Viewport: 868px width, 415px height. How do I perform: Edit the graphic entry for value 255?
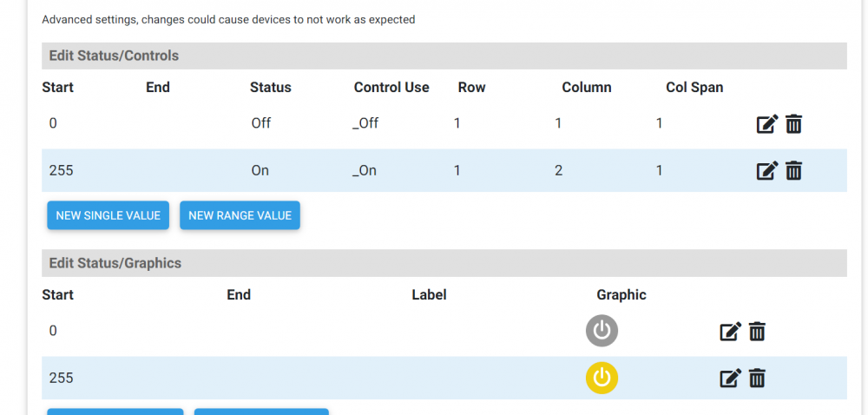pyautogui.click(x=730, y=379)
